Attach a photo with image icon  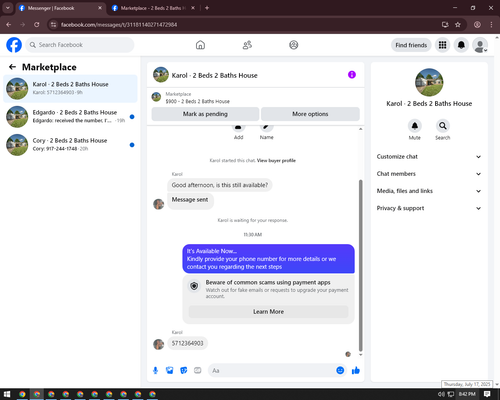click(170, 370)
